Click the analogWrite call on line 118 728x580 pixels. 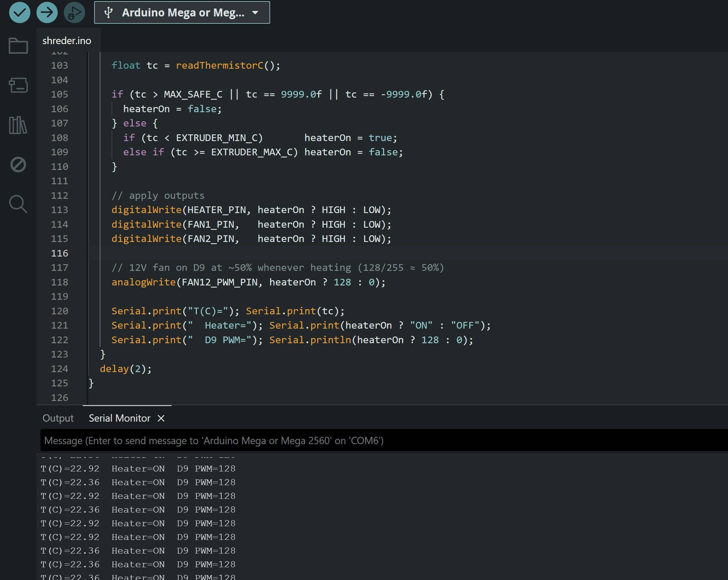tap(143, 282)
